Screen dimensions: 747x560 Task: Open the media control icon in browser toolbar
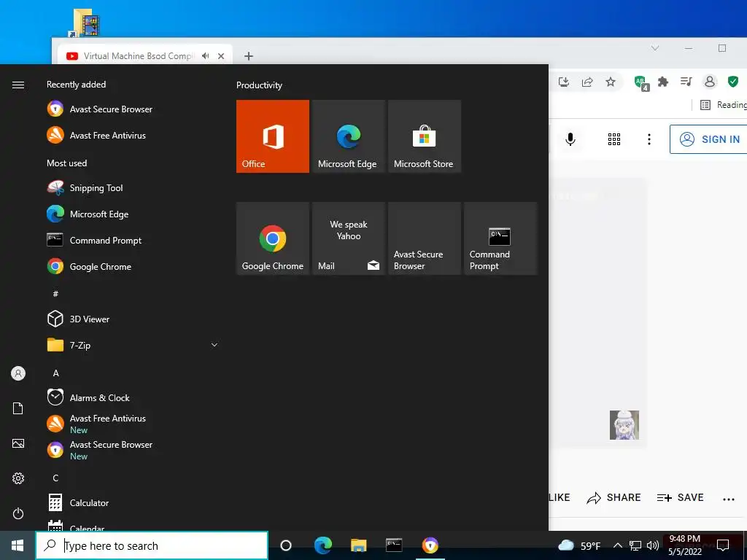tap(686, 82)
